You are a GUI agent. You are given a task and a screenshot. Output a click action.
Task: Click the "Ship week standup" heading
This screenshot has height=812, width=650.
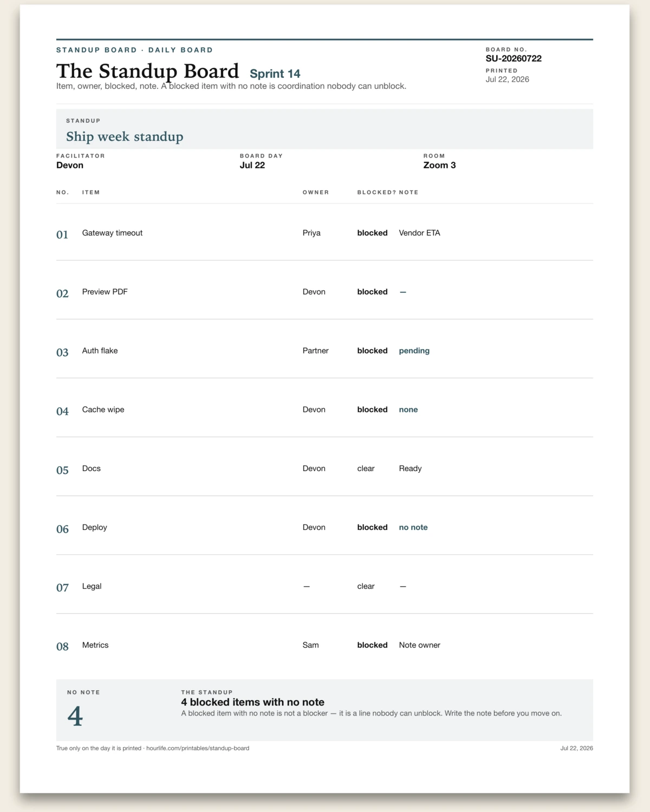coord(125,136)
